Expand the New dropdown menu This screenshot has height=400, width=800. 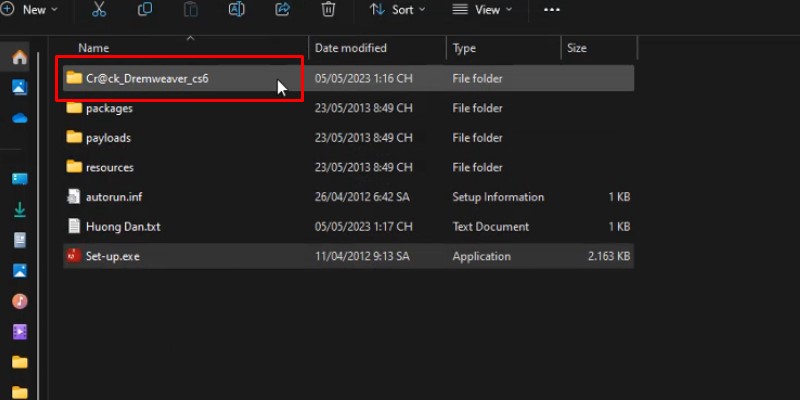click(30, 9)
